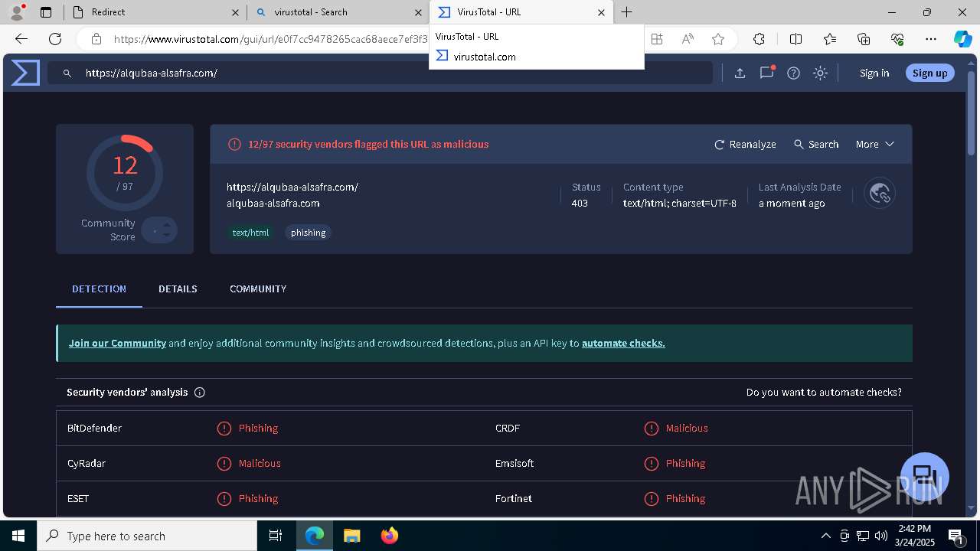Open browser Extensions icon

click(x=759, y=39)
